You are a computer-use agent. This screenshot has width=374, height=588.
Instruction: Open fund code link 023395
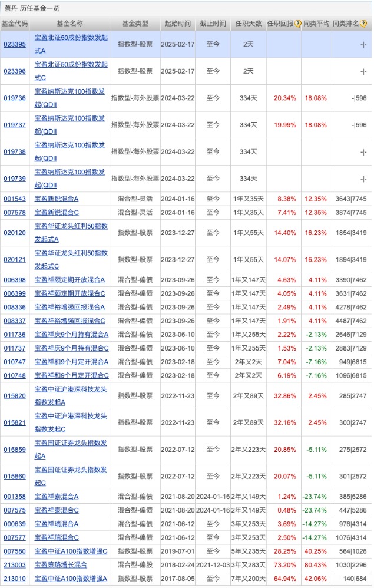15,44
